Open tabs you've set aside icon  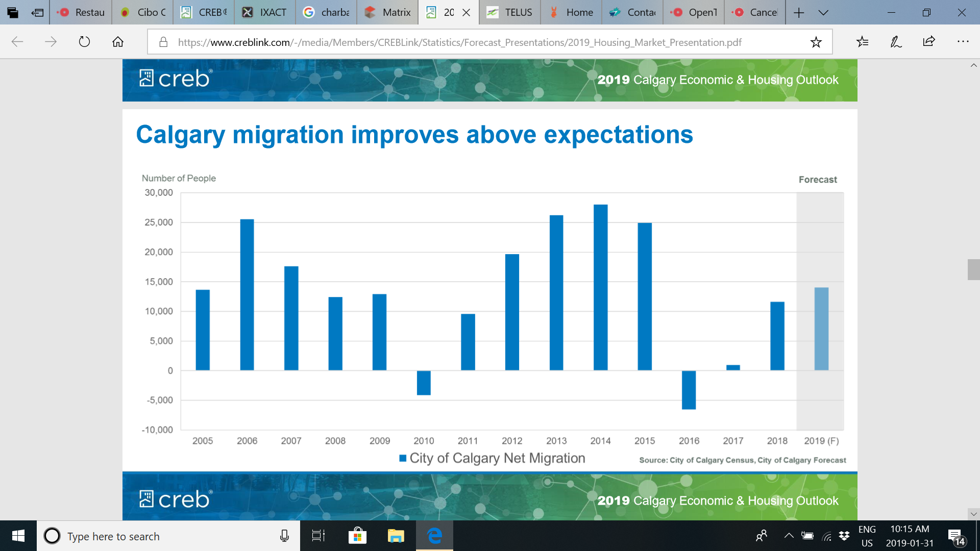13,12
